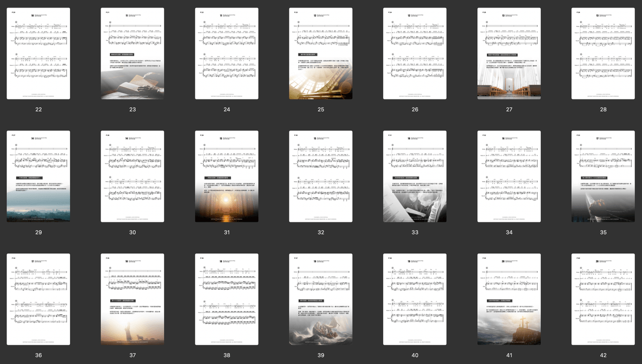642x364 pixels.
Task: Select page 31 thumbnail with forest sunrise
Action: (227, 176)
